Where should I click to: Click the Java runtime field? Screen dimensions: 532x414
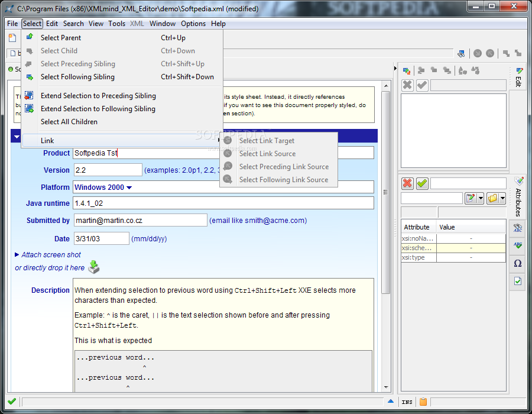[x=223, y=203]
